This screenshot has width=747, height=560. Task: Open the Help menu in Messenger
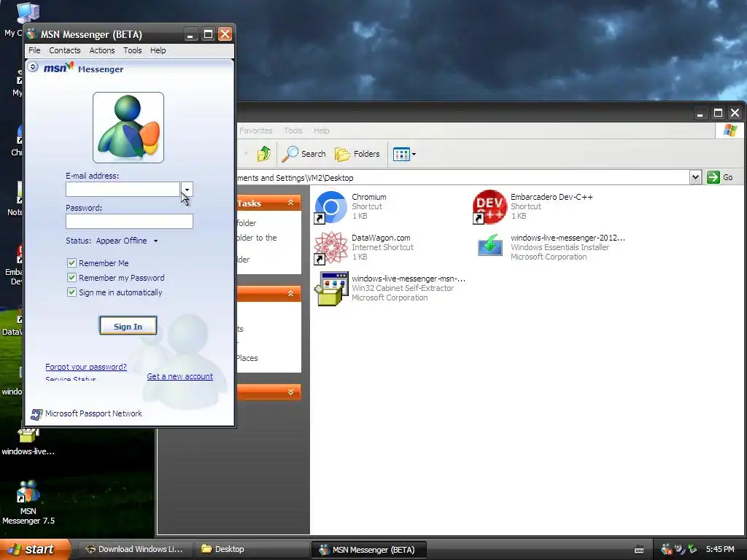(x=158, y=50)
